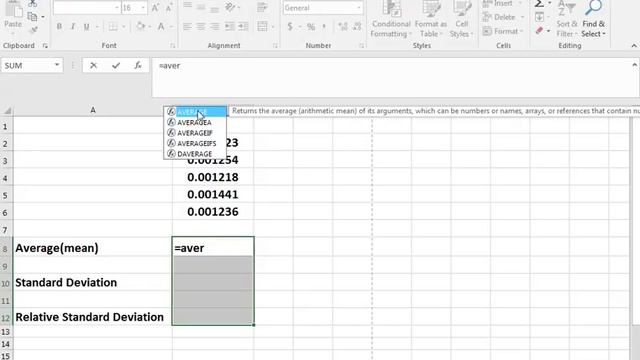
Task: Click in formula bar showing =aver
Action: tap(392, 77)
